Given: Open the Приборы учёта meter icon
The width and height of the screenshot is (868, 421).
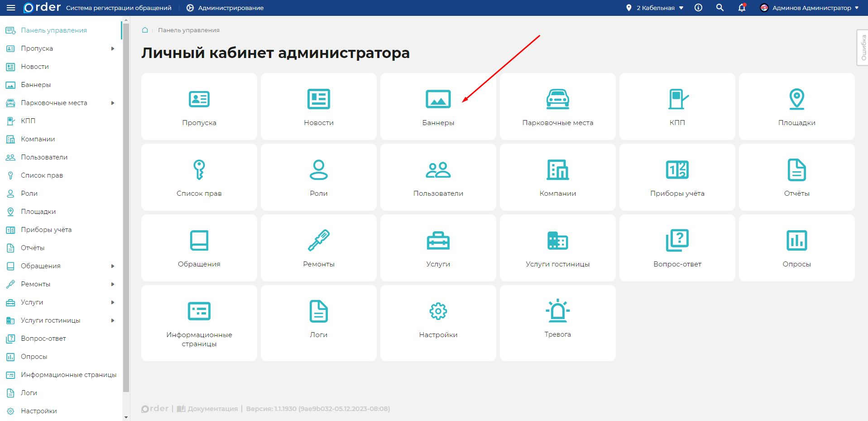Looking at the screenshot, I should [x=677, y=170].
